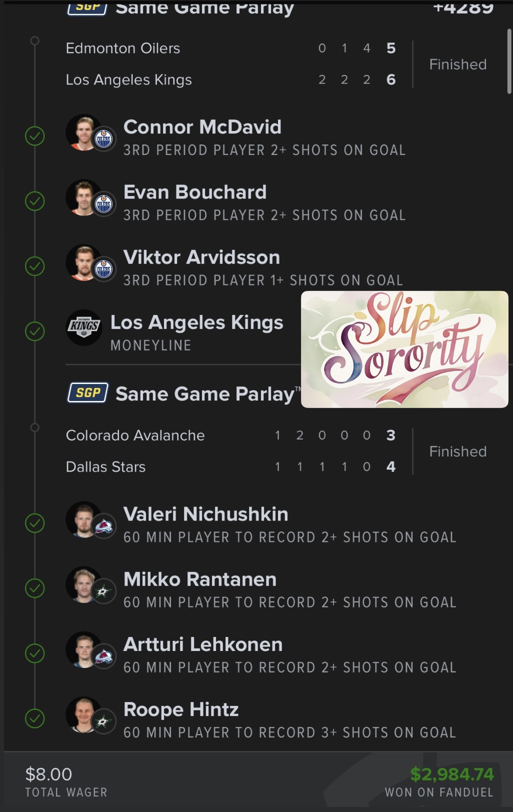Click the SGP badge above Colorado Avalanche
The width and height of the screenshot is (513, 812).
[x=88, y=393]
